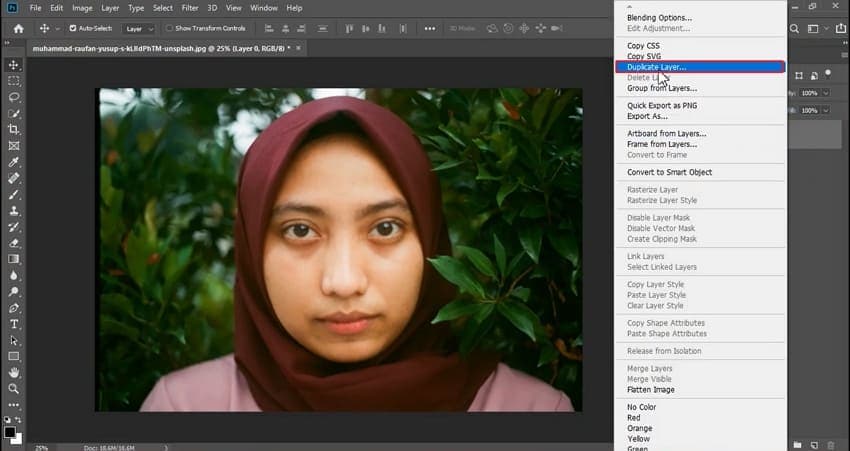Image resolution: width=850 pixels, height=451 pixels.
Task: Click the align right edges icon
Action: tap(301, 29)
